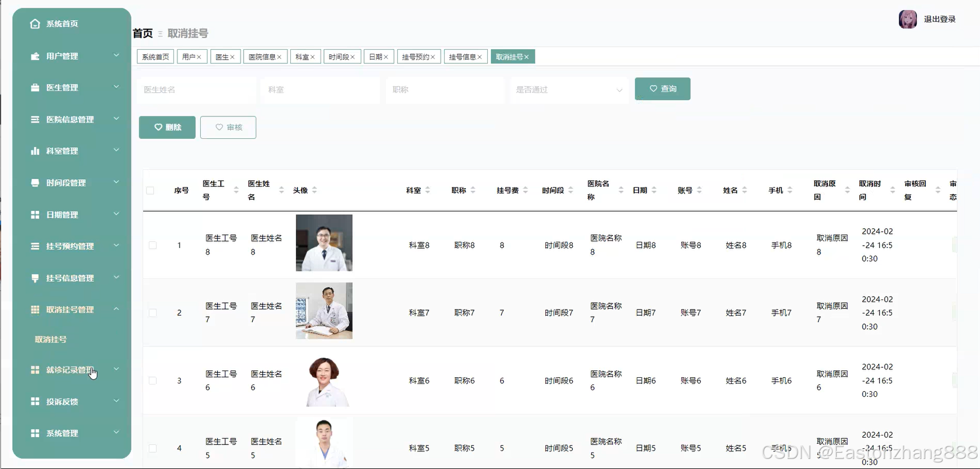This screenshot has height=469, width=980.
Task: Click the 删除 button
Action: point(167,128)
